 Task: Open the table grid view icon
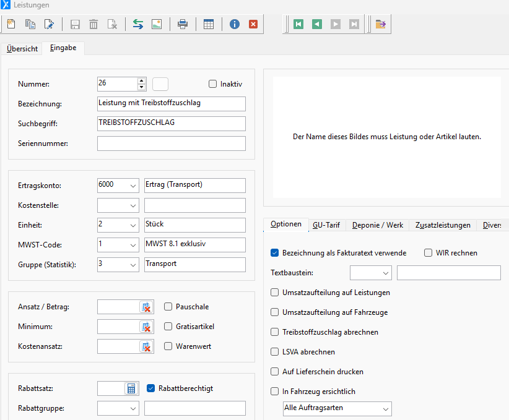209,24
